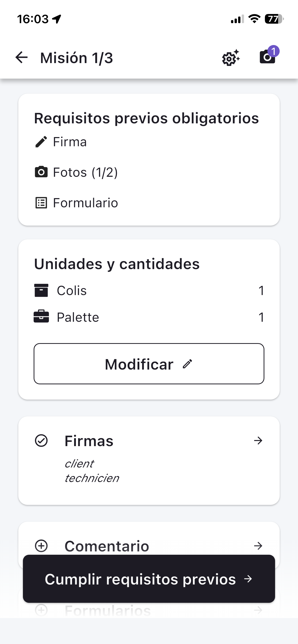Tap the plus circle next to Comentario
Screen dimensions: 298x644
point(41,546)
